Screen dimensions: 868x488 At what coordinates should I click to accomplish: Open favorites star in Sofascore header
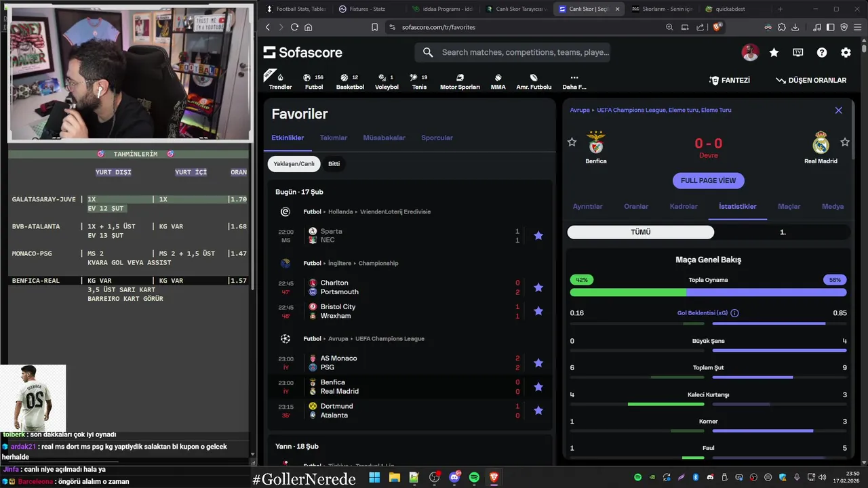[774, 52]
